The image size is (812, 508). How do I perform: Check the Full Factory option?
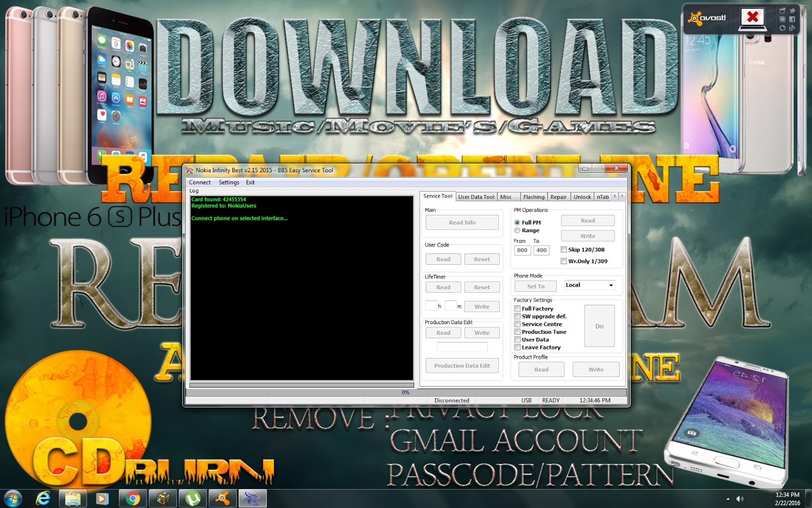pos(517,308)
